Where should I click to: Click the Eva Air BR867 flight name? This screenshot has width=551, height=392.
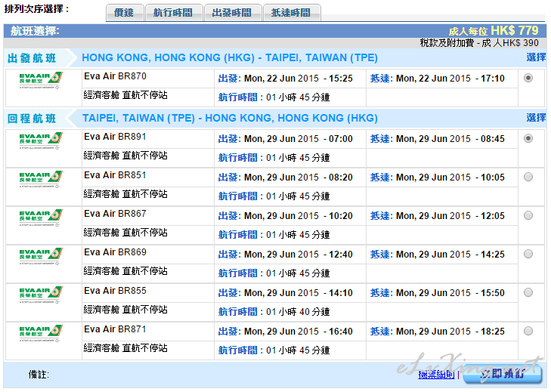pyautogui.click(x=115, y=214)
